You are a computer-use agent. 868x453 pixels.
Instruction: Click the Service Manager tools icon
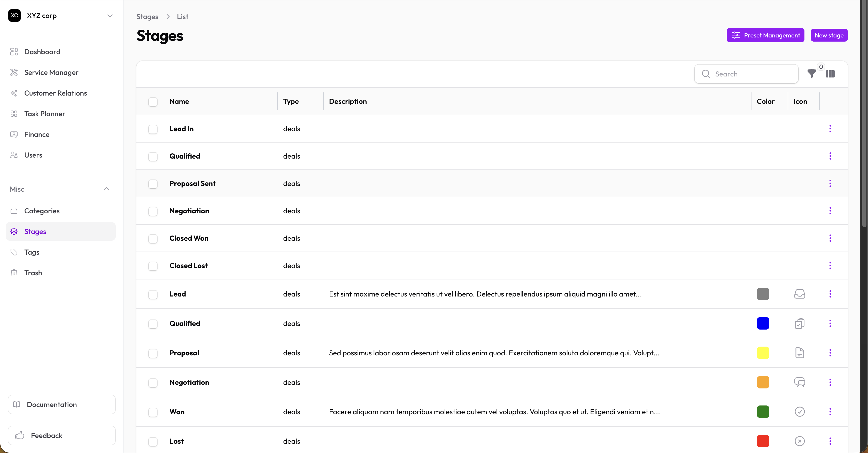(x=14, y=72)
